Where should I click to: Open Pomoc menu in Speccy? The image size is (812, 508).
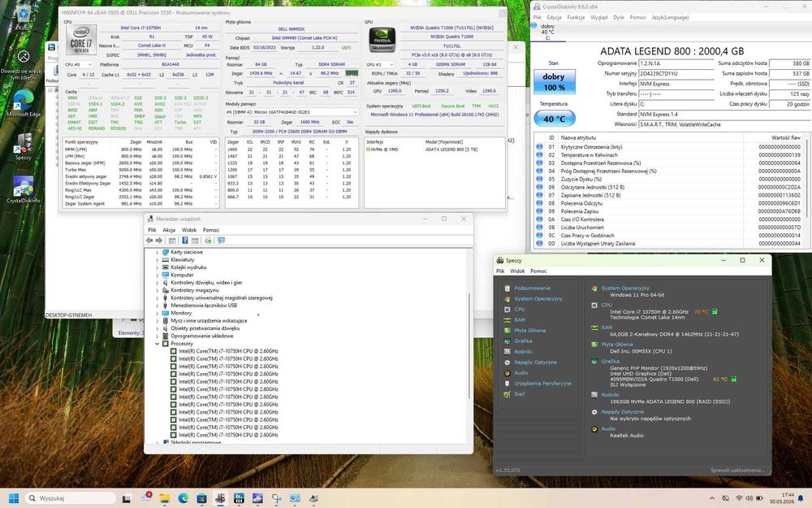point(538,271)
